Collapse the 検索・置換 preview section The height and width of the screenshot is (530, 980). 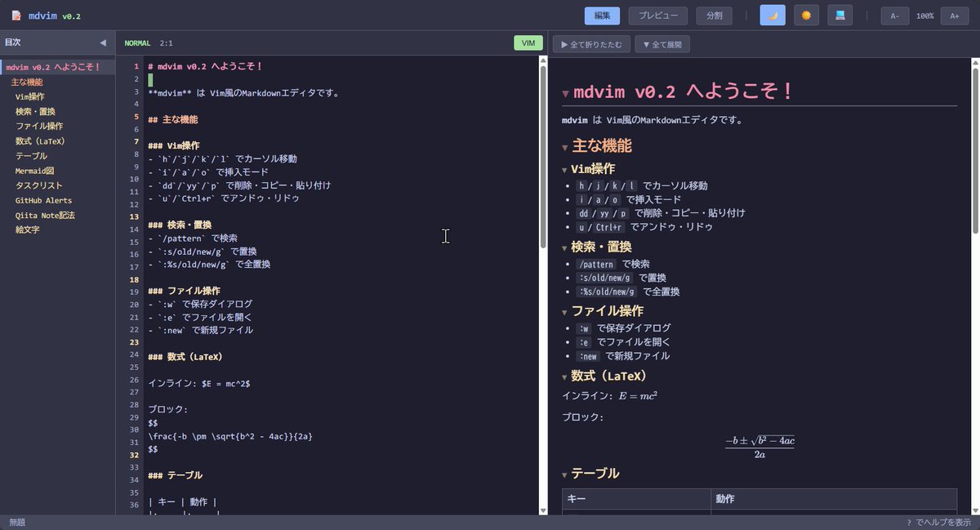pyautogui.click(x=566, y=247)
